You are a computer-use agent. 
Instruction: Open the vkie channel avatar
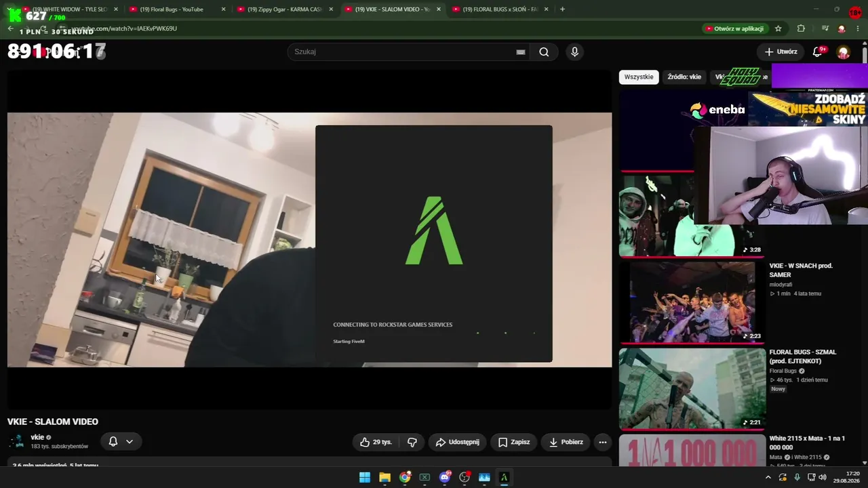coord(16,442)
